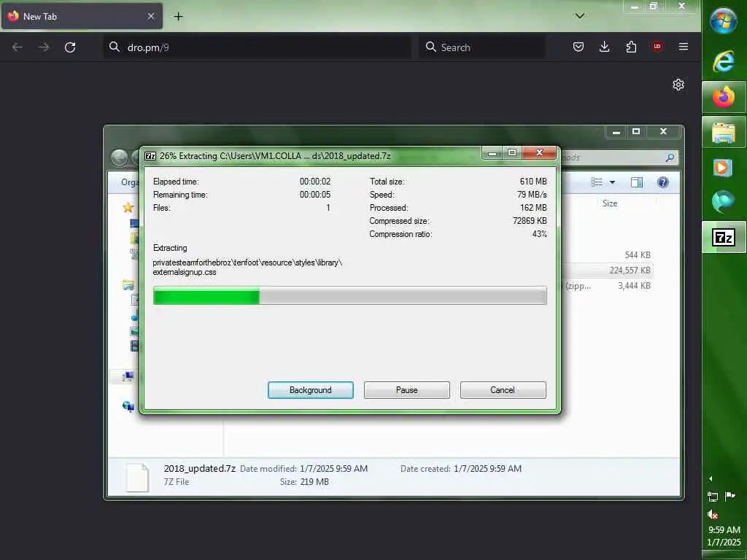Change view using the Explorer view icon

click(x=597, y=182)
